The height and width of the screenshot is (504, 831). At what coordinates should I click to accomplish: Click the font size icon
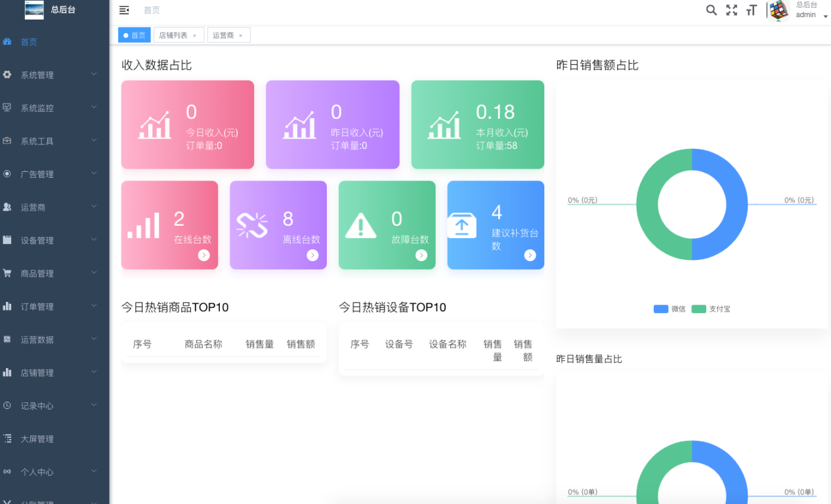[x=752, y=10]
